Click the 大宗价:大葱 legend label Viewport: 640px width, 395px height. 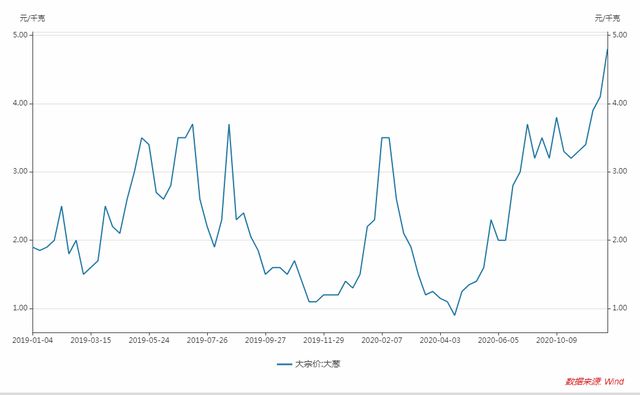318,364
